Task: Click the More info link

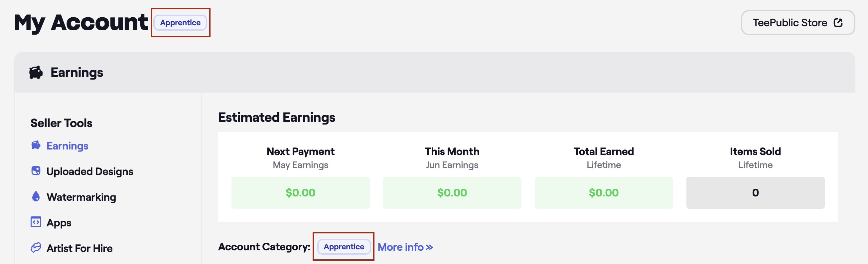Action: click(405, 247)
